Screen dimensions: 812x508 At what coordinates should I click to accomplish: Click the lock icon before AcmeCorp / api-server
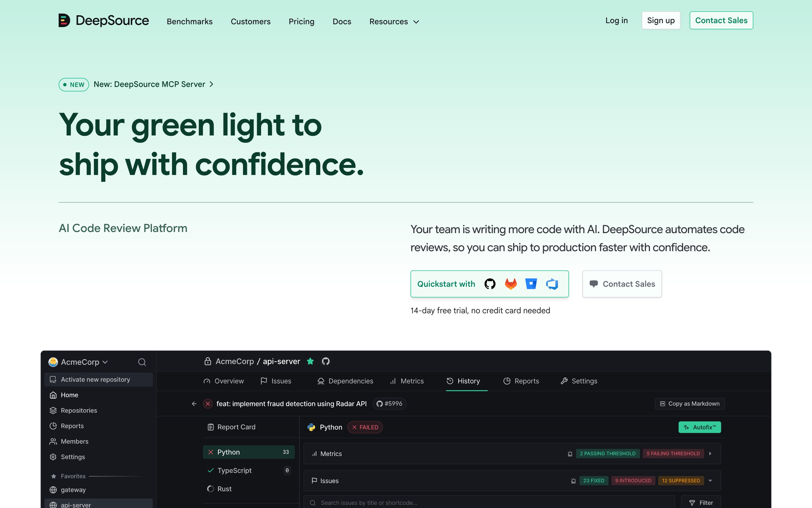(x=208, y=361)
